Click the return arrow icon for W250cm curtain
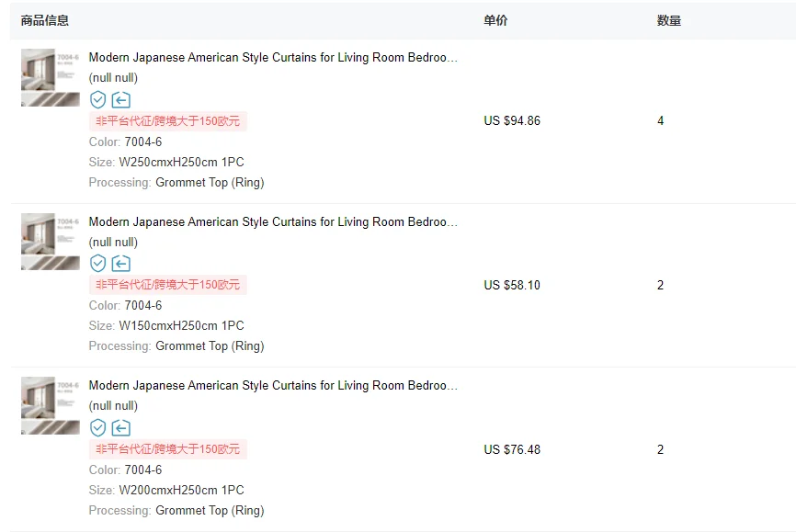Viewport: 796px width, 532px height. point(121,99)
